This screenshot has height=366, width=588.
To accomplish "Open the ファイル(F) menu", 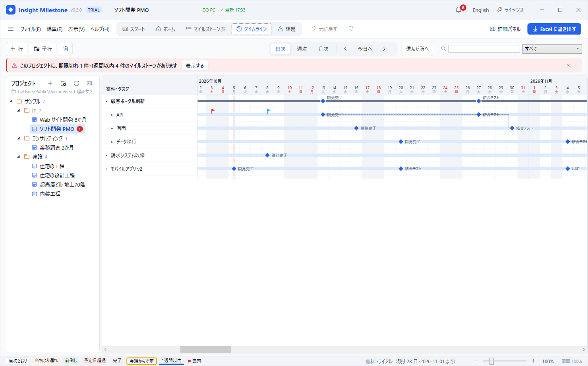I will [x=31, y=29].
